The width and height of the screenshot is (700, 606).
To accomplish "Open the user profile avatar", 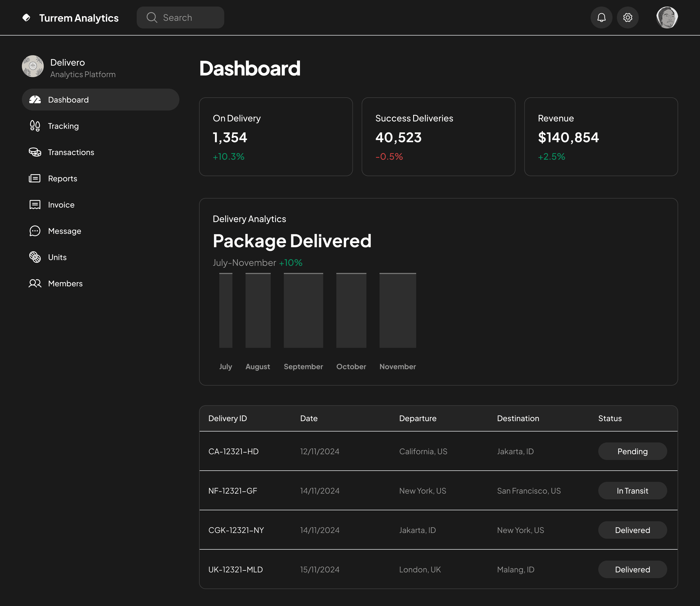I will click(x=667, y=17).
